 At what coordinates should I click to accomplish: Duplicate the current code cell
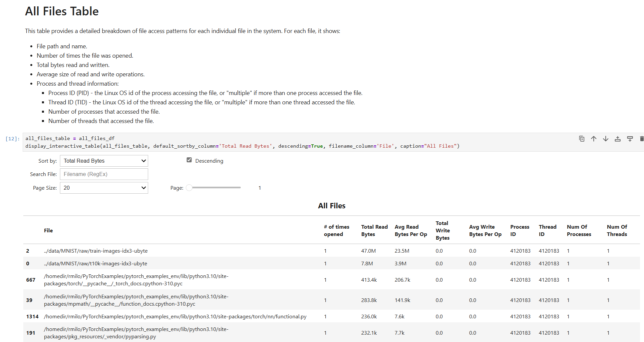point(582,139)
